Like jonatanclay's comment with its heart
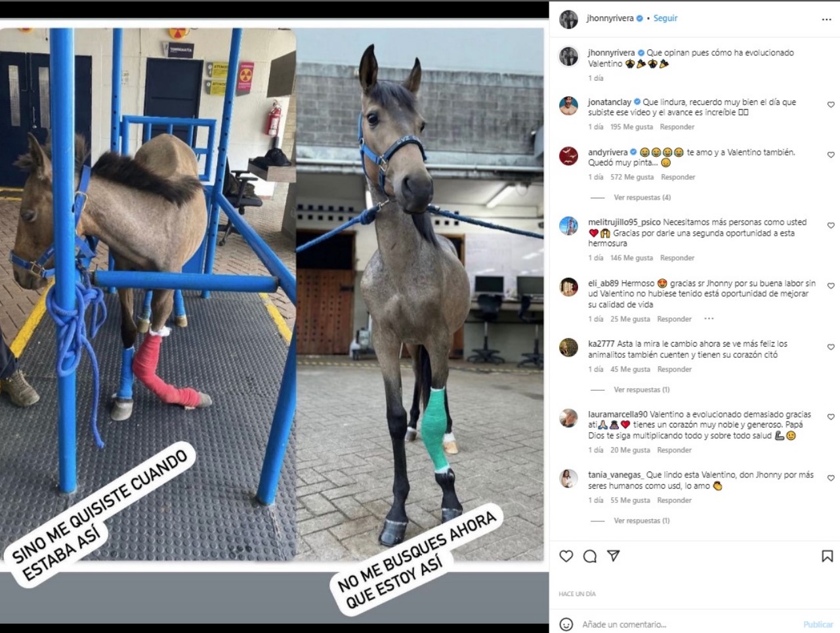 point(831,104)
